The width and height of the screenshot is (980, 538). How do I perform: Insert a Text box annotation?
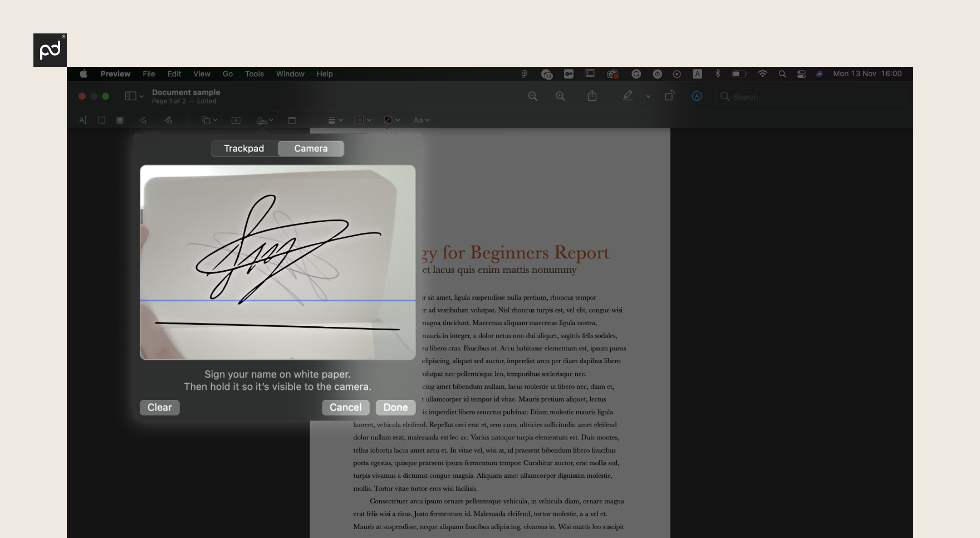point(236,120)
